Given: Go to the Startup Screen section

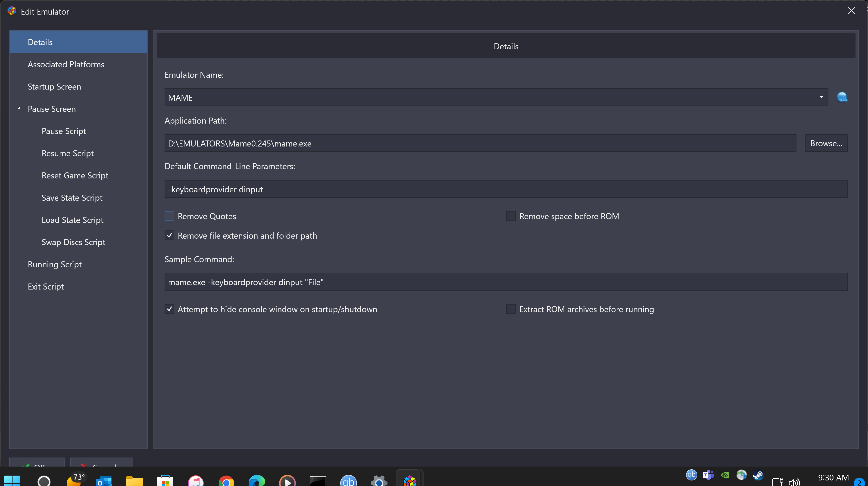Looking at the screenshot, I should pos(54,87).
